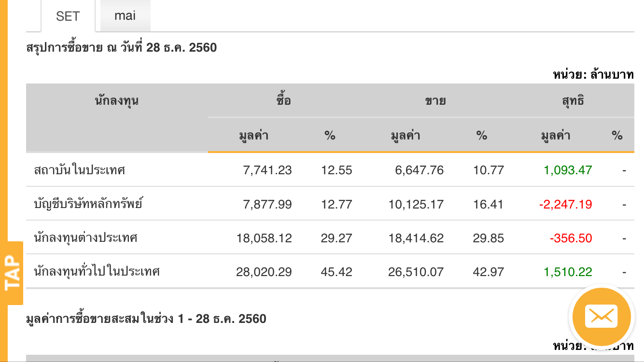
Task: Click the sell value 18,414.62
Action: tap(416, 238)
